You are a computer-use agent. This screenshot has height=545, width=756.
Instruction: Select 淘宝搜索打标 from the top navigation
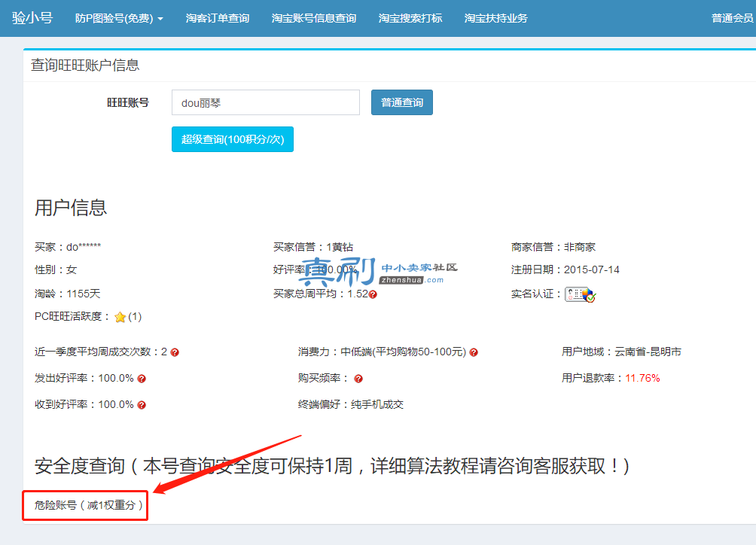coord(410,18)
